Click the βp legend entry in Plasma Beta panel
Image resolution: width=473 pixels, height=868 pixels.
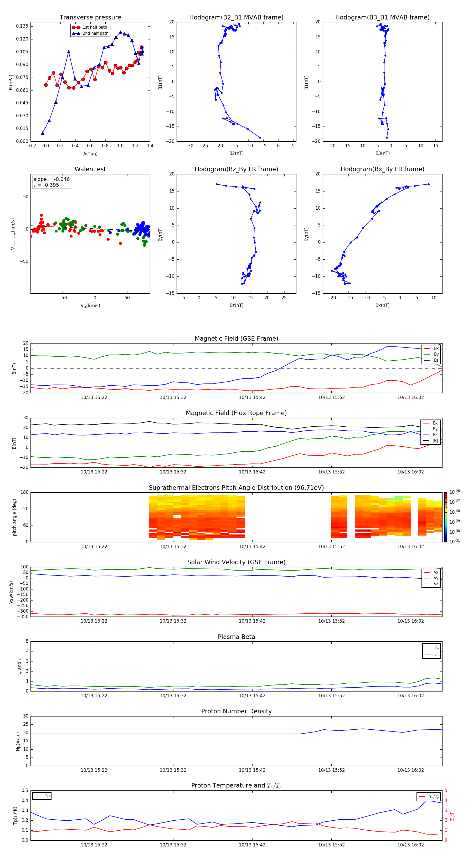coord(431,647)
